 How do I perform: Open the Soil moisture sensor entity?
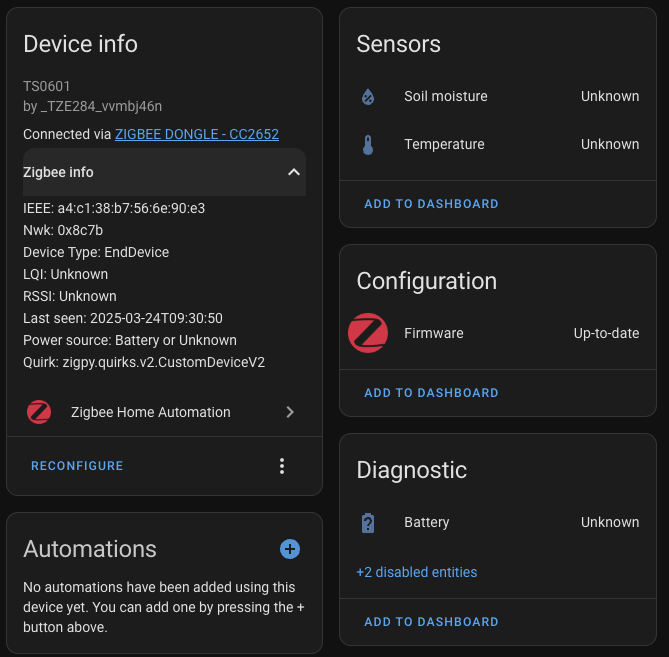pos(446,97)
